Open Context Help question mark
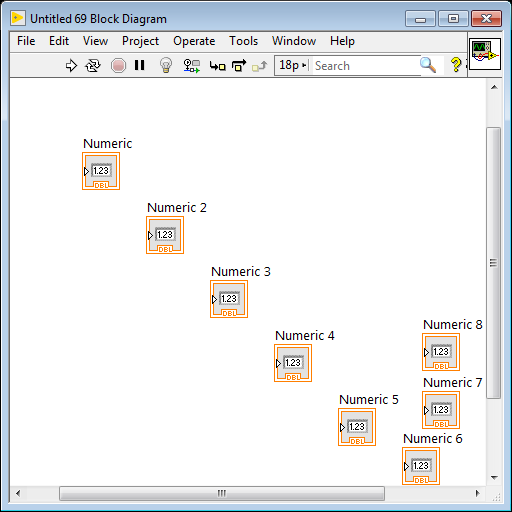This screenshot has width=512, height=512. (456, 65)
